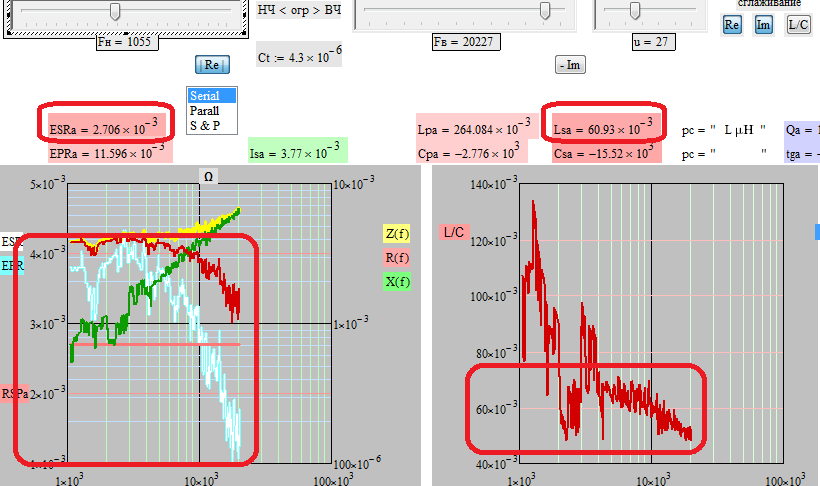Viewport: 820px width, 486px height.
Task: Click the Fн = 1055 value box
Action: coord(127,42)
